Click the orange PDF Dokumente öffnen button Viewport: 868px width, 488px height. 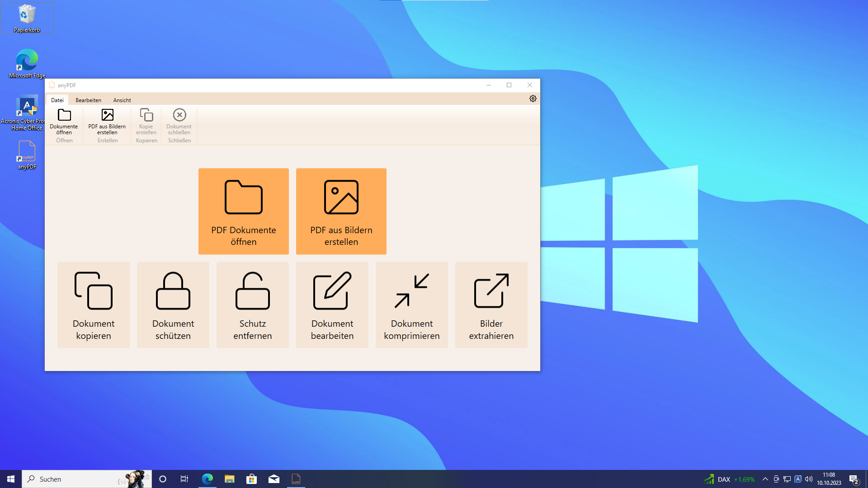tap(244, 211)
